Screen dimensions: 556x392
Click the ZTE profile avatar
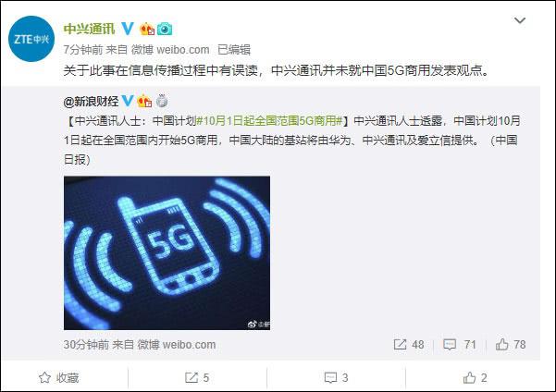[x=31, y=39]
